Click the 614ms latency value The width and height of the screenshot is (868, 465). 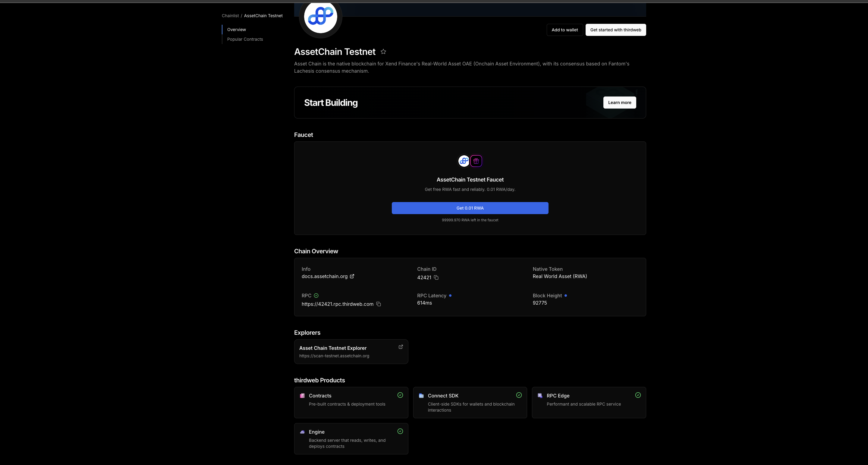click(424, 303)
